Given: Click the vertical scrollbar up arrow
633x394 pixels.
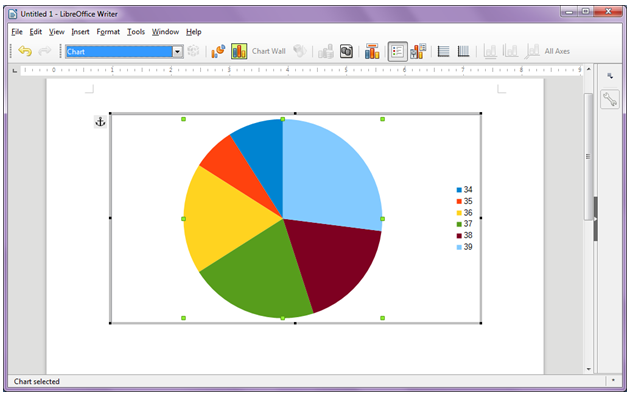Looking at the screenshot, I should pos(589,69).
